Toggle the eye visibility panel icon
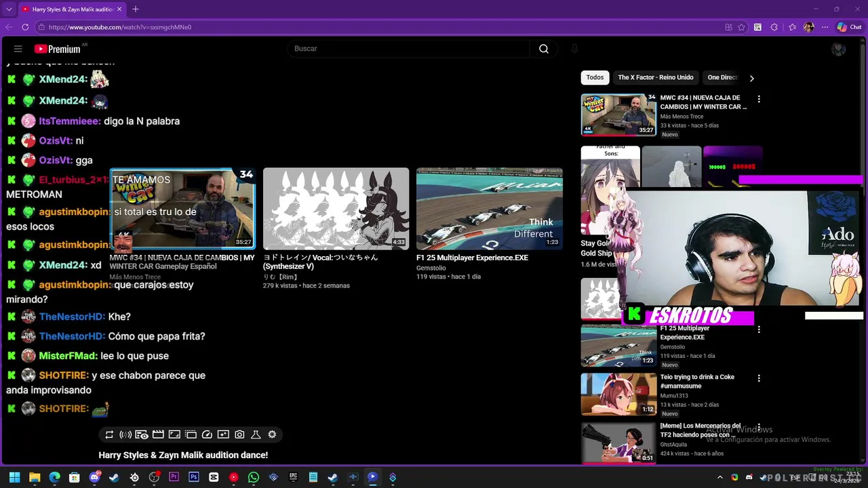Screen dimensions: 868x488 tap(142, 434)
